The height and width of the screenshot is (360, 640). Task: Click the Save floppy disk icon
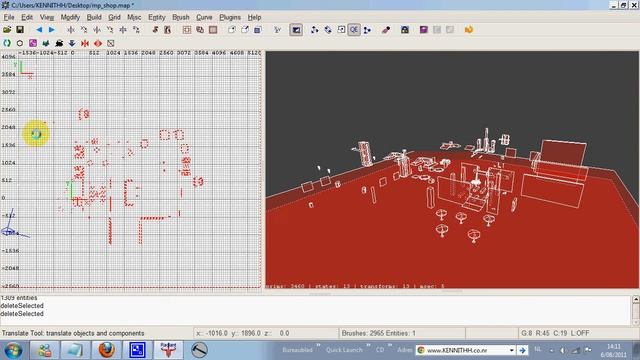point(20,30)
